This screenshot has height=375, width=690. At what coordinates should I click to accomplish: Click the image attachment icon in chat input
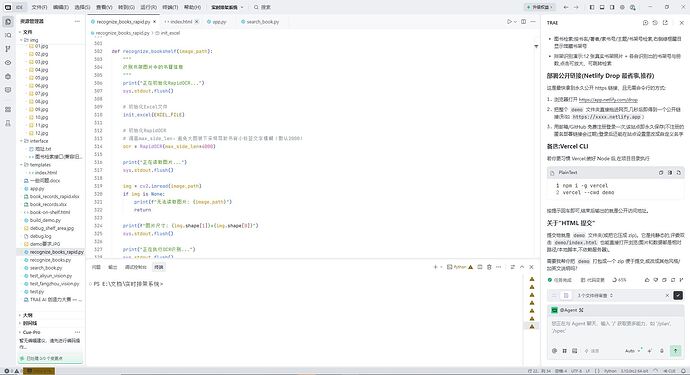[x=575, y=351]
